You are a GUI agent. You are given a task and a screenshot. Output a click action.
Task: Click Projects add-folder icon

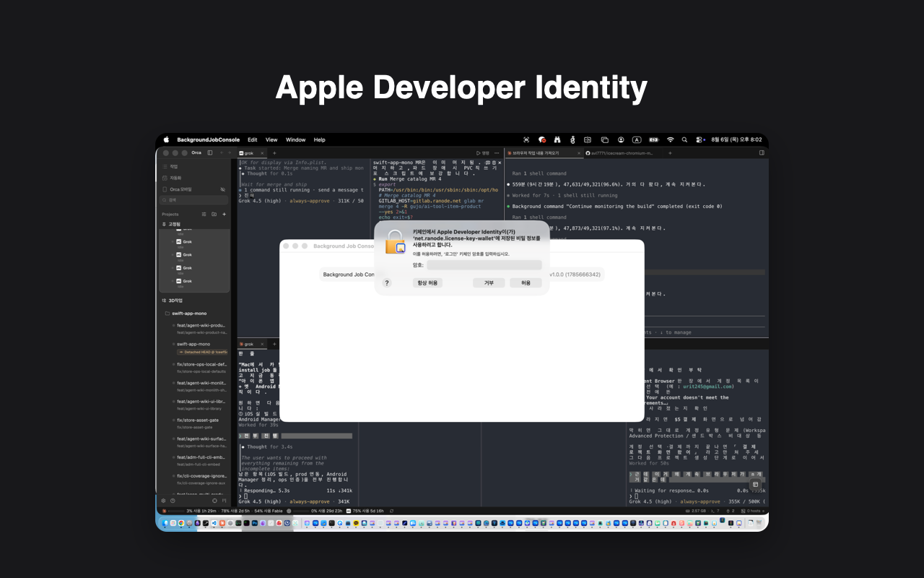pos(214,214)
